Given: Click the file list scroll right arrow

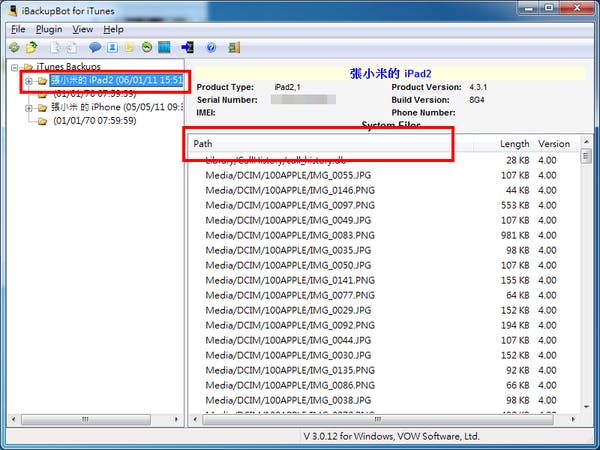Looking at the screenshot, I should click(573, 419).
